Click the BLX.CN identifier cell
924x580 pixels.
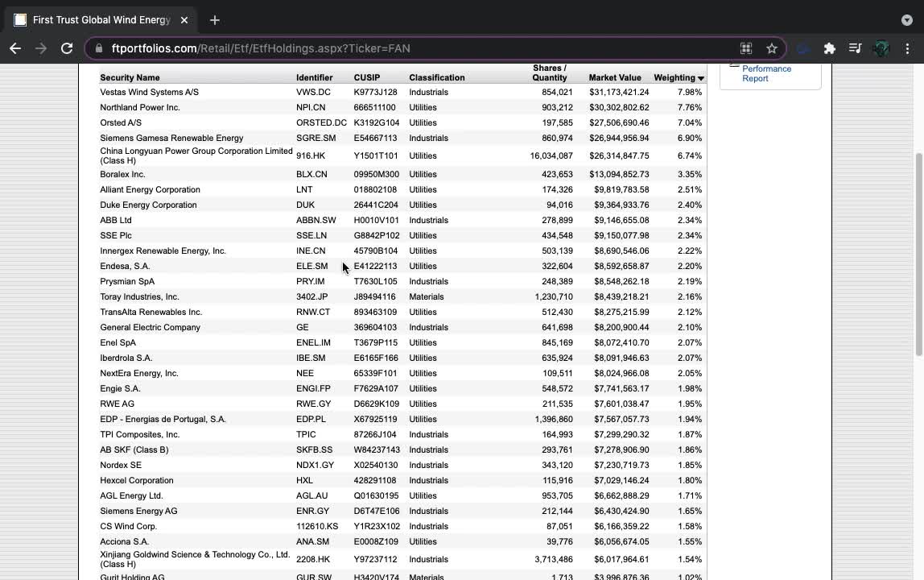[311, 174]
